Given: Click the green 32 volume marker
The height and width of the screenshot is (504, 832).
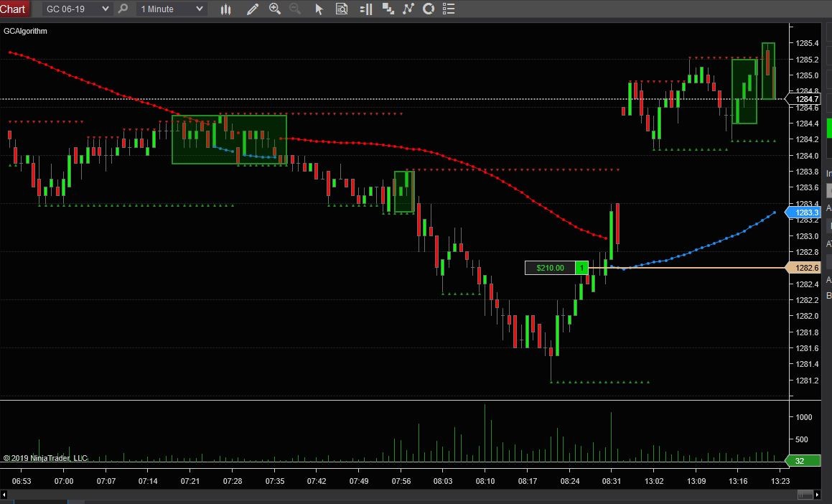Looking at the screenshot, I should (x=803, y=461).
